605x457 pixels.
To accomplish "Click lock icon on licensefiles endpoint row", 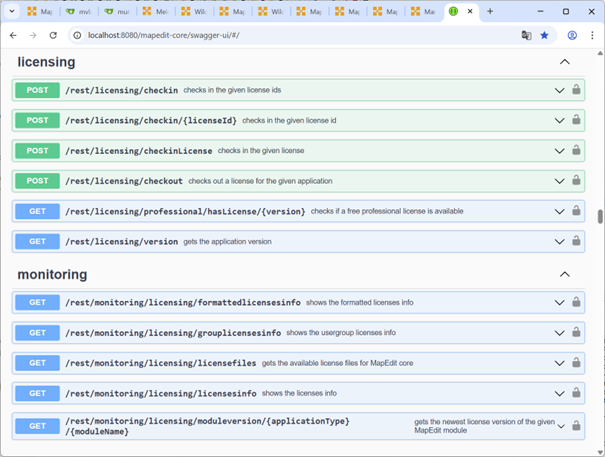I will 576,363.
